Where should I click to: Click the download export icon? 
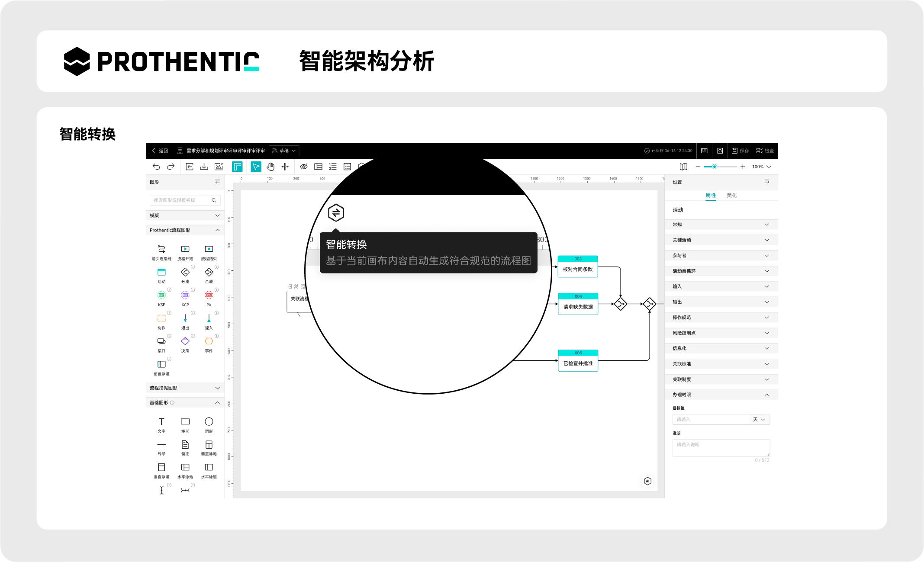[x=204, y=167]
